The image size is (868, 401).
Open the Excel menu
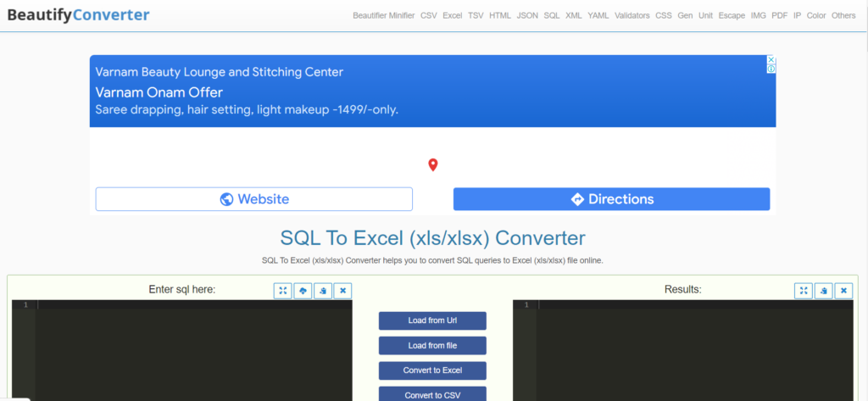[x=453, y=15]
